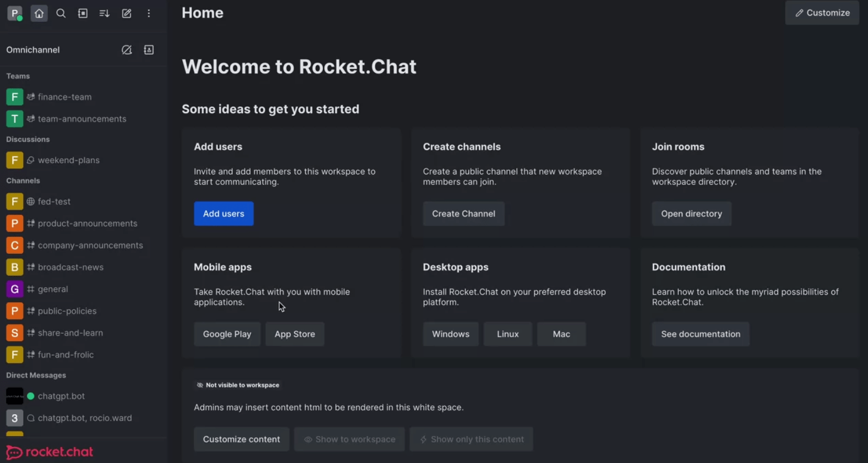This screenshot has width=868, height=463.
Task: Click the Not visible to workspace badge
Action: 238,385
